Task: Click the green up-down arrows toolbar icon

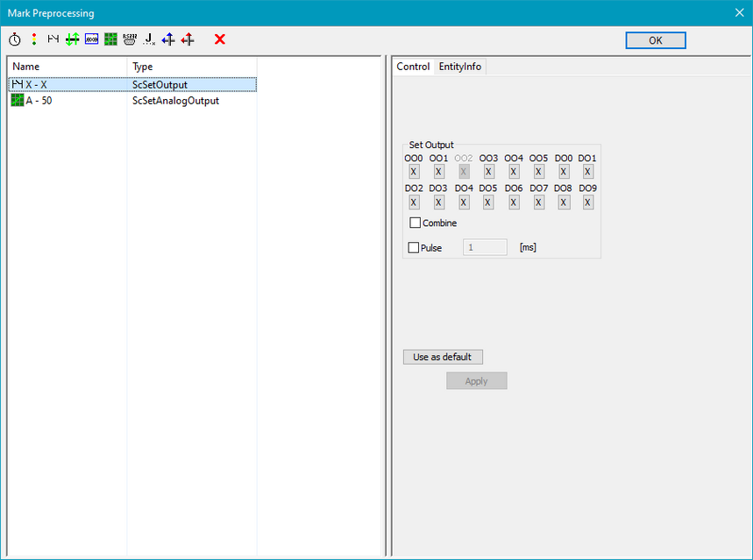Action: point(73,39)
